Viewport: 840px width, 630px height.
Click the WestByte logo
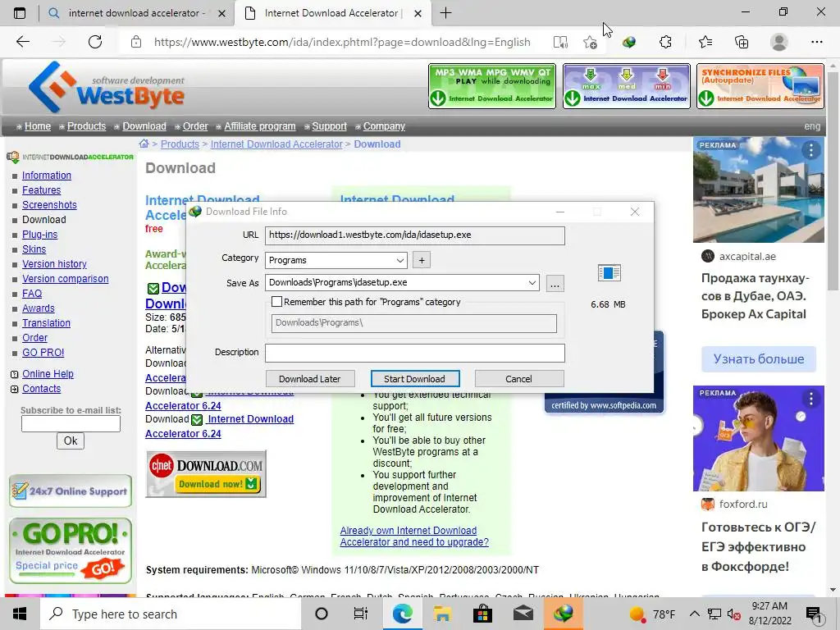[x=106, y=87]
